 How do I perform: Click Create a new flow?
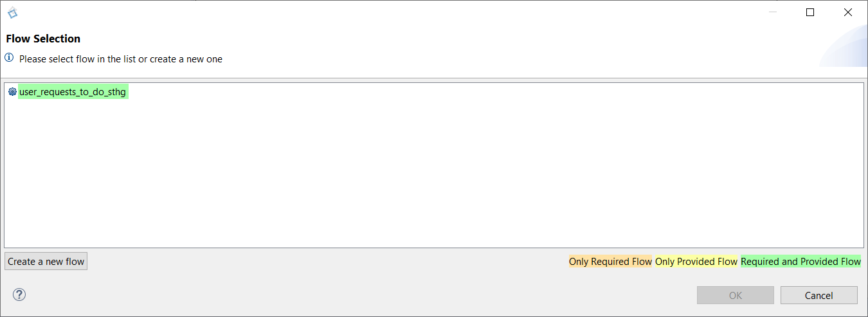click(x=46, y=262)
